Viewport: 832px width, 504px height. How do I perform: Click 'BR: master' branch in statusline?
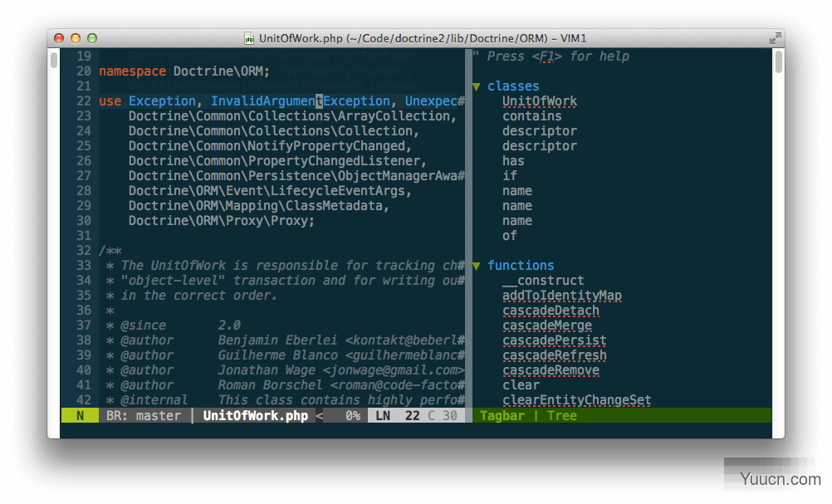(144, 415)
